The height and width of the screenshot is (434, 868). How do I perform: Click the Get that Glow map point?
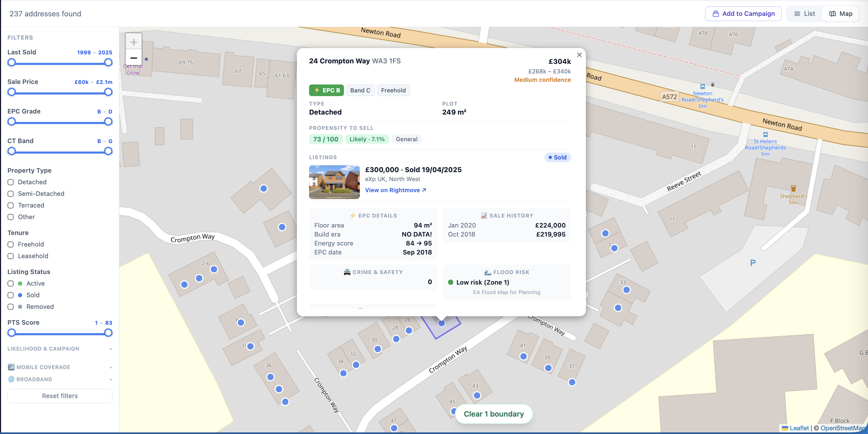click(146, 59)
